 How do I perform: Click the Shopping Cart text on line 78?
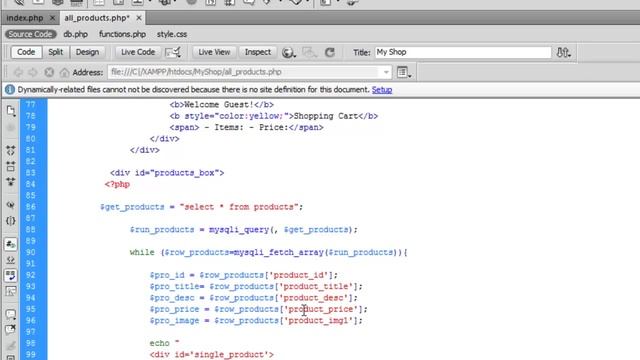click(x=326, y=116)
